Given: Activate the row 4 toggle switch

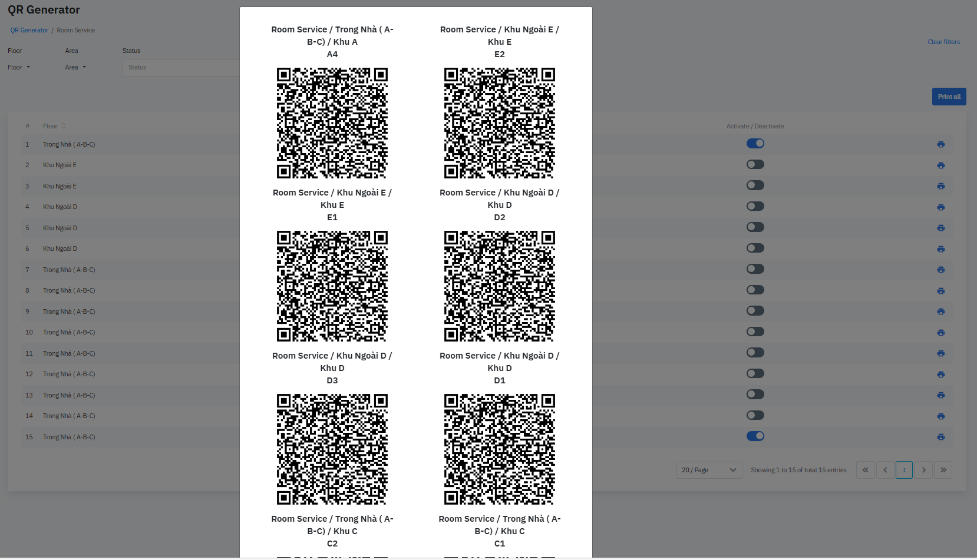Looking at the screenshot, I should [755, 206].
